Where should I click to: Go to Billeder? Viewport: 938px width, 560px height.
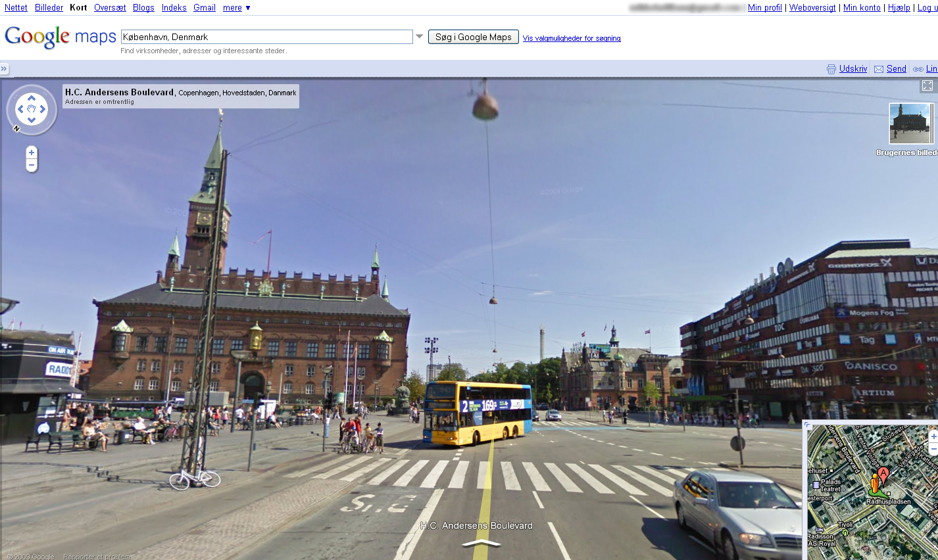pyautogui.click(x=49, y=8)
